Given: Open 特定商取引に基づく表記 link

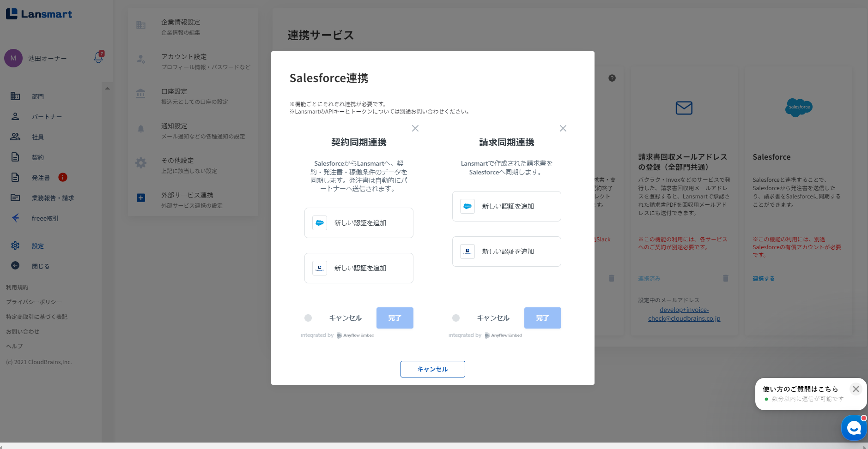Looking at the screenshot, I should tap(36, 317).
